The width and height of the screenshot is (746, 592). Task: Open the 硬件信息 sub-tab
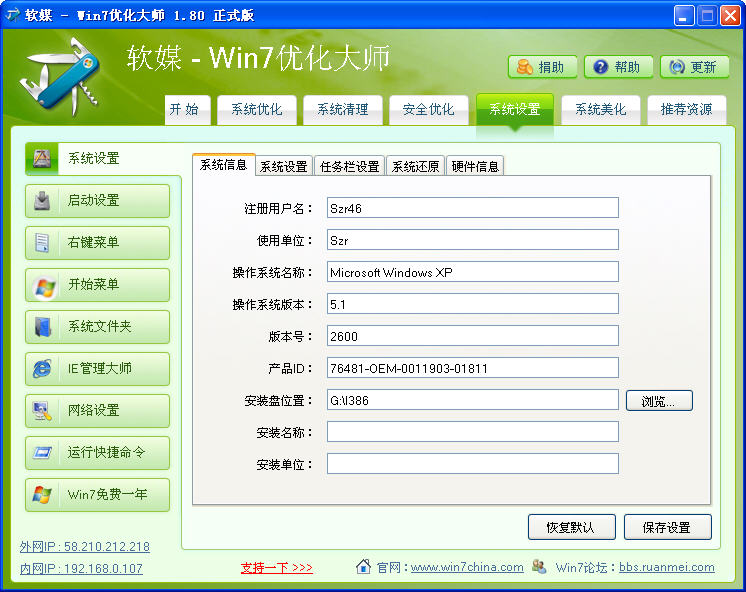[475, 166]
